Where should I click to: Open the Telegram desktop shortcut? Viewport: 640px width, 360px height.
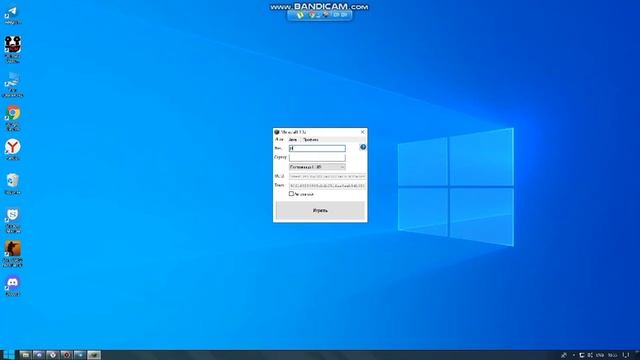(12, 15)
